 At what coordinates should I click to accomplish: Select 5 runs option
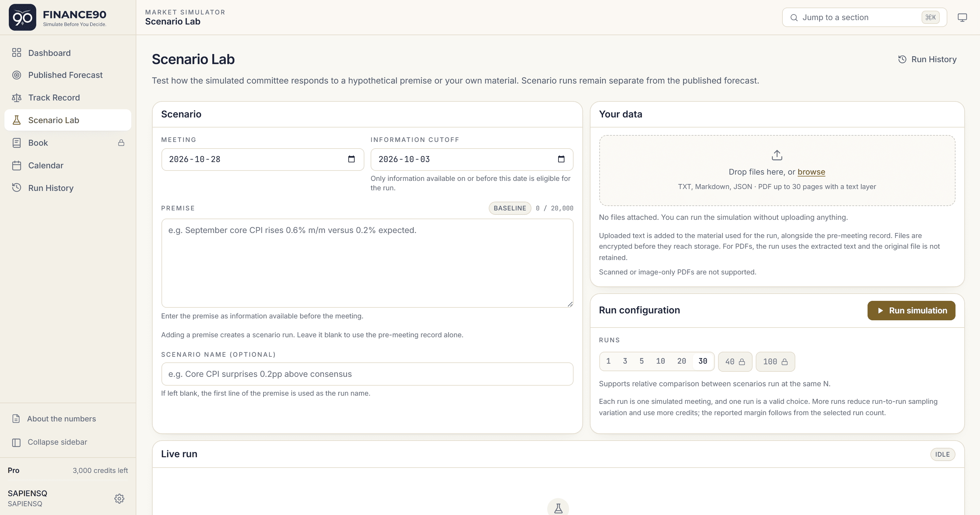[641, 361]
